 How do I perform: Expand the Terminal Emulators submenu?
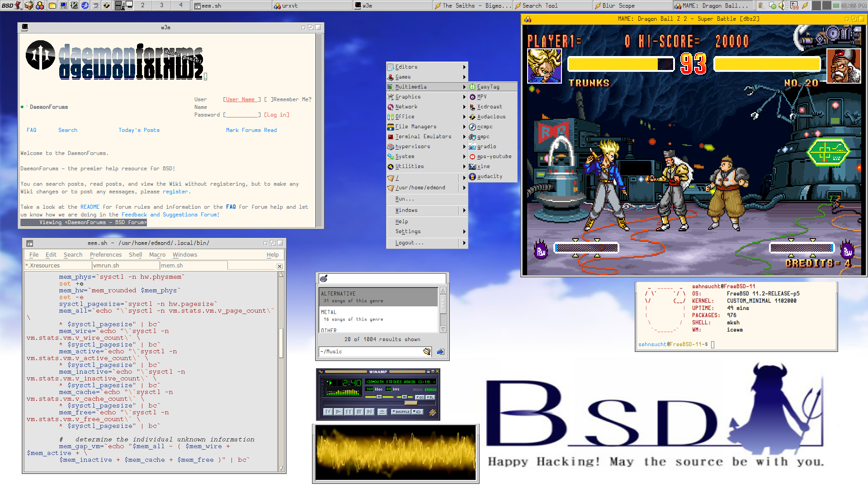[x=427, y=136]
